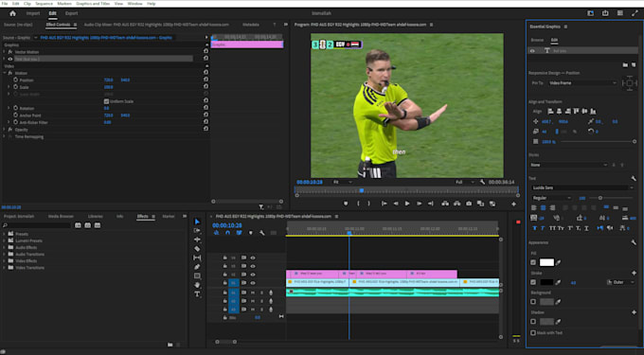Open Graphics and Titles menu
The image size is (644, 355).
pos(93,4)
